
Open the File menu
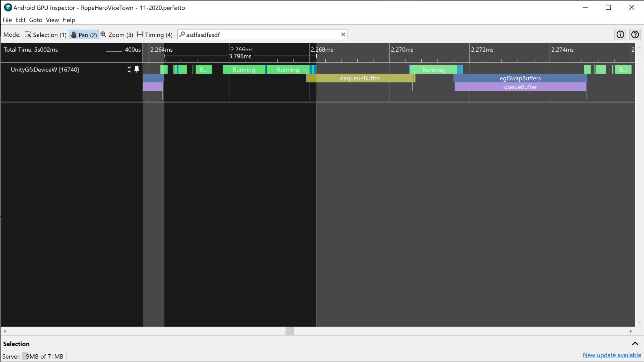tap(7, 20)
